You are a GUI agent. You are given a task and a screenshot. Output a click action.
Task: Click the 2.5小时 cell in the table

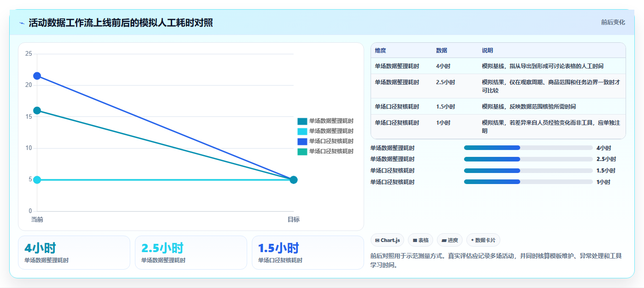446,82
